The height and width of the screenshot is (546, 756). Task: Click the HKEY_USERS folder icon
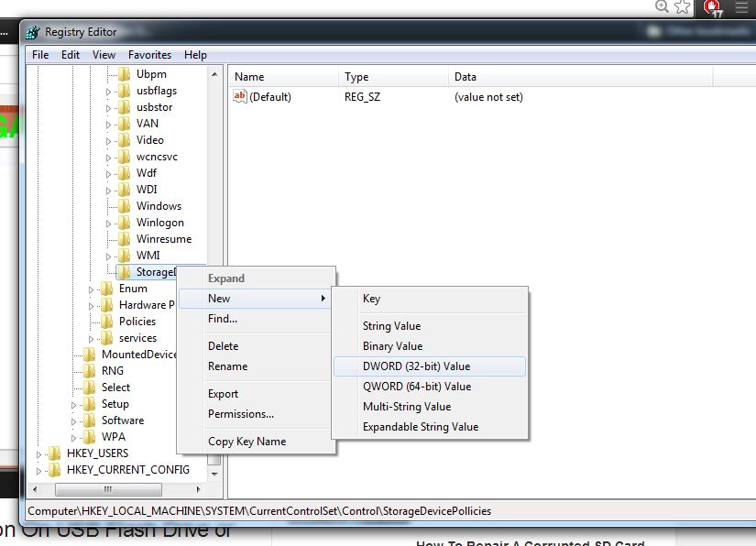[55, 453]
